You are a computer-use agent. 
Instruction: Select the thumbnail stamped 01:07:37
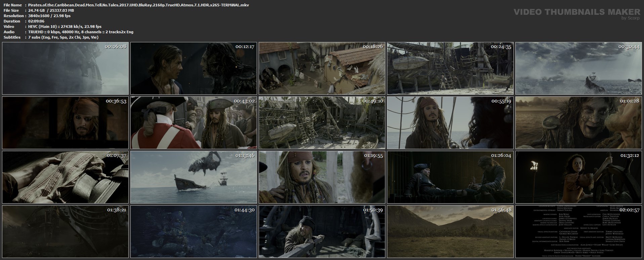click(x=65, y=177)
